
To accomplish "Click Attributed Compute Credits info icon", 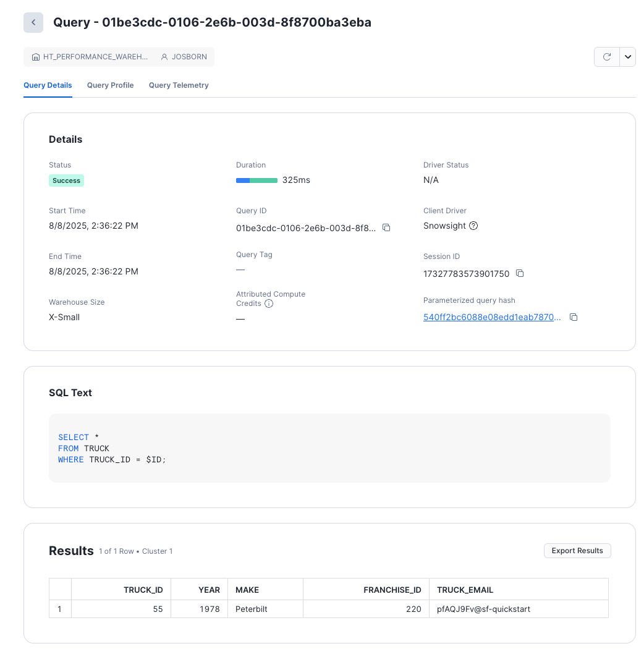I will click(x=269, y=303).
